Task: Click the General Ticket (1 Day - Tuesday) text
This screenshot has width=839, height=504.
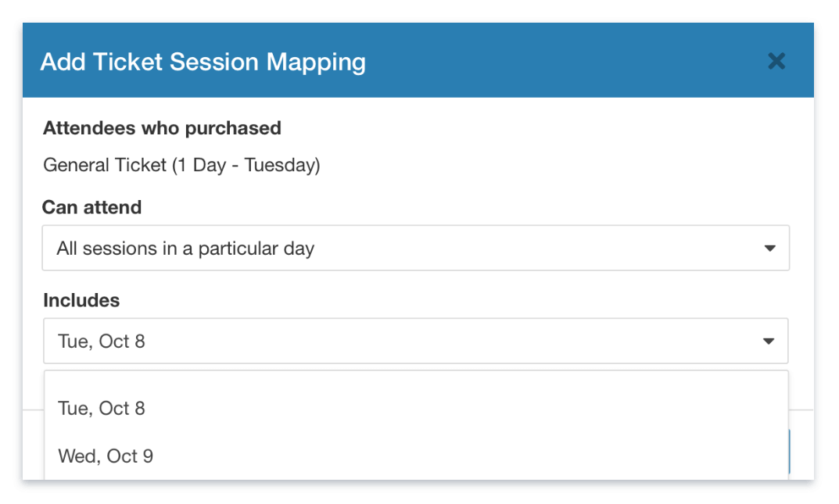Action: [x=181, y=165]
